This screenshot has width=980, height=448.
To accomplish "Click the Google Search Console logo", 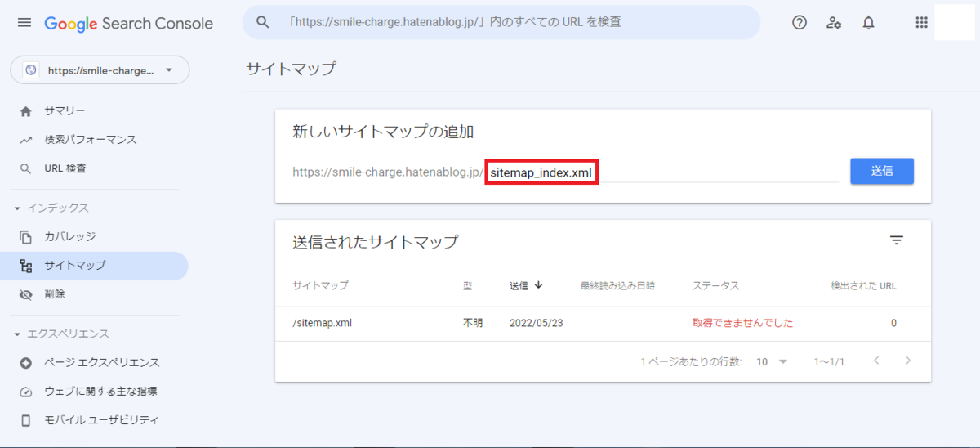I will 128,24.
